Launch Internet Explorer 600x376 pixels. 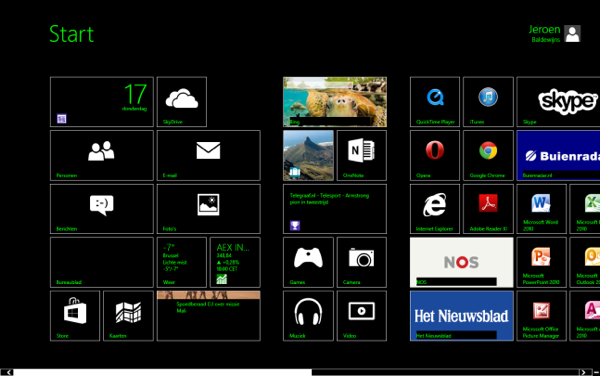[x=435, y=209]
